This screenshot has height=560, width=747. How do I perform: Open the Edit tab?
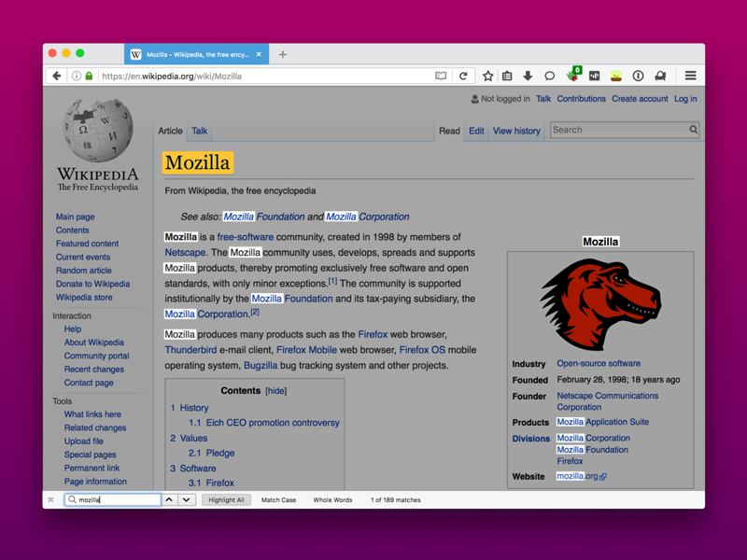[476, 131]
